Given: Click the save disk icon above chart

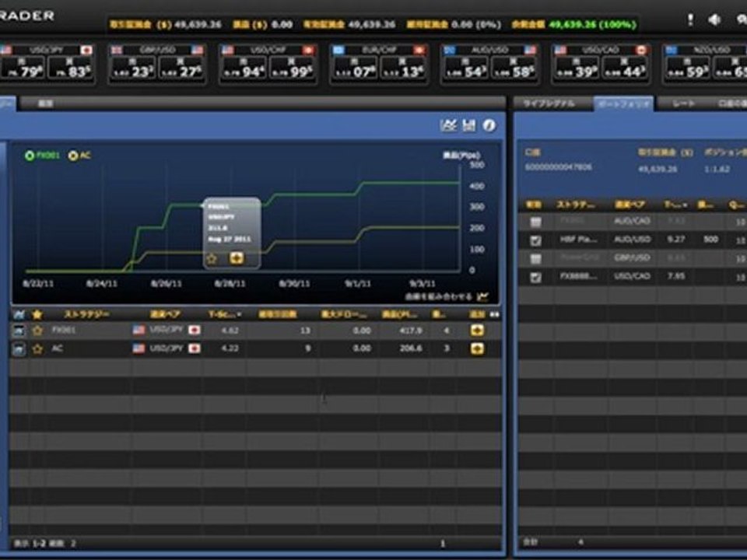Looking at the screenshot, I should [468, 125].
